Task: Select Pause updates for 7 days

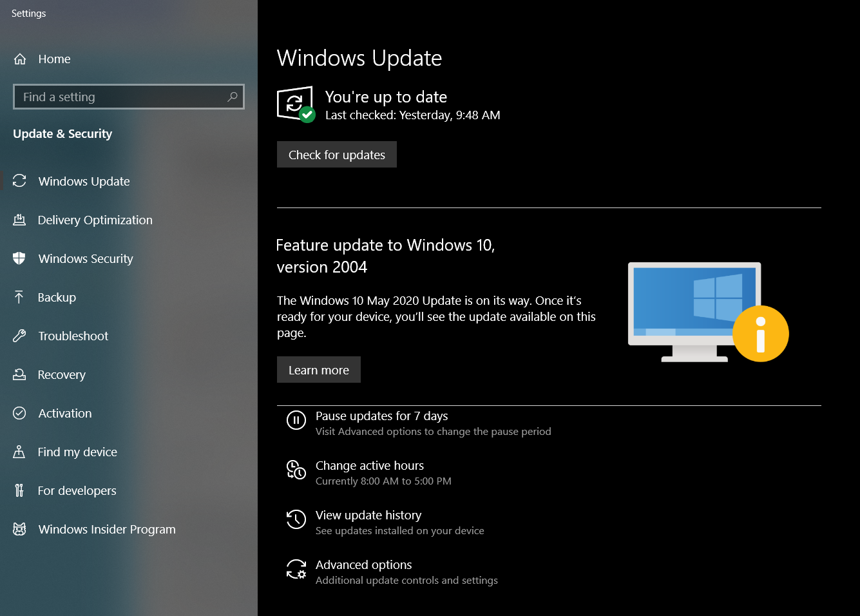Action: [x=382, y=416]
